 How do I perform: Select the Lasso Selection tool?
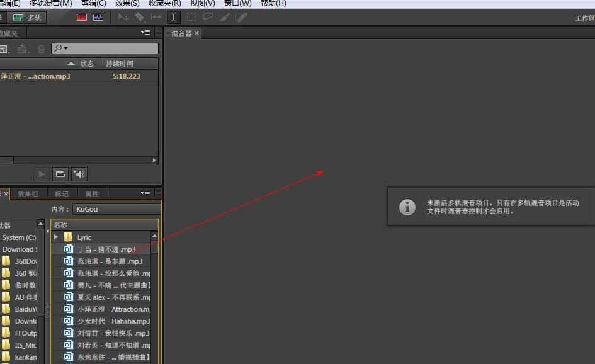click(x=208, y=17)
